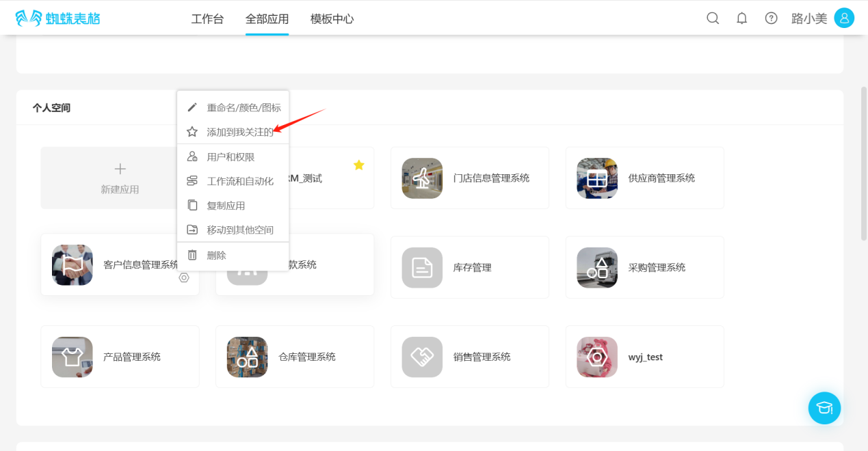
Task: Click 工作流和自动化 menu entry
Action: pos(239,181)
